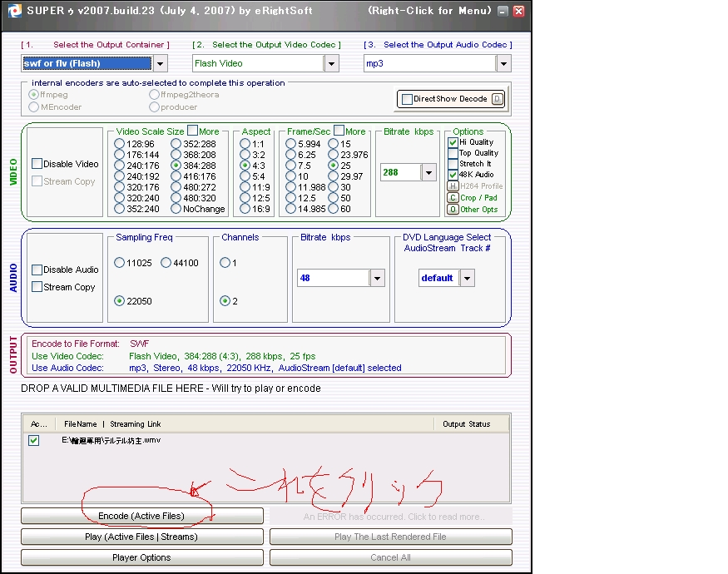
Task: Choose 16:9 aspect ratio
Action: tap(245, 209)
